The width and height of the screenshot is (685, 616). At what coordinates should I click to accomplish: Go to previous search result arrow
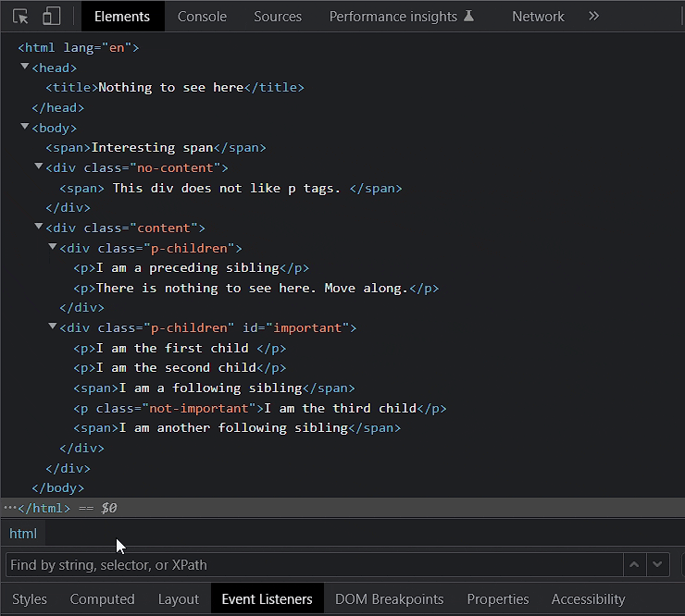pos(634,564)
